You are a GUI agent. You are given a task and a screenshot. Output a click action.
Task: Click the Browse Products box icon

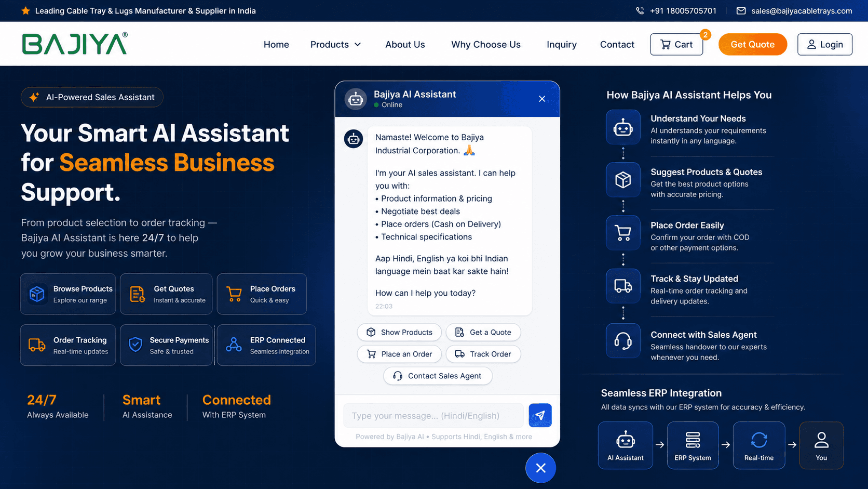[37, 294]
